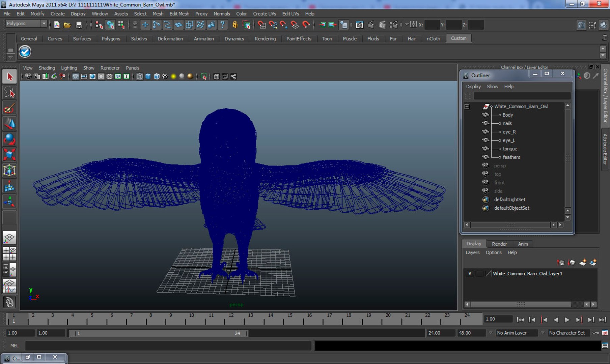Open the shelf options arrow menu
The image size is (610, 364).
pos(10,57)
